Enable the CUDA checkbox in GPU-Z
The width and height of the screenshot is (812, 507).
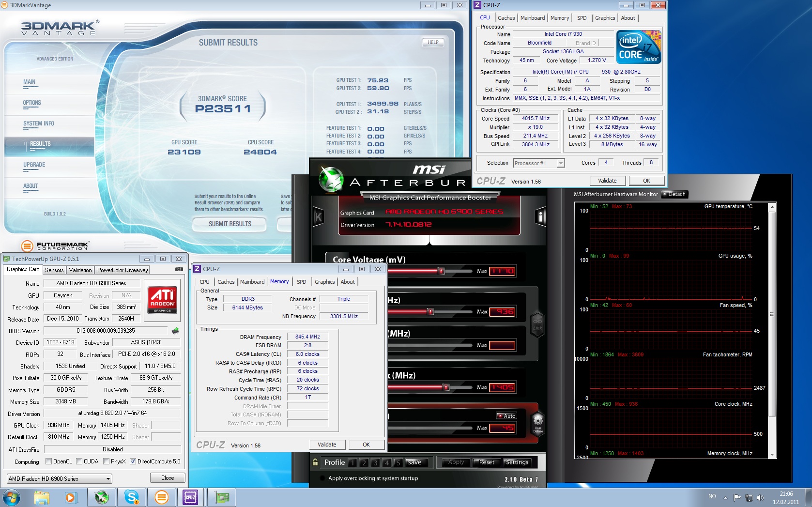[79, 461]
